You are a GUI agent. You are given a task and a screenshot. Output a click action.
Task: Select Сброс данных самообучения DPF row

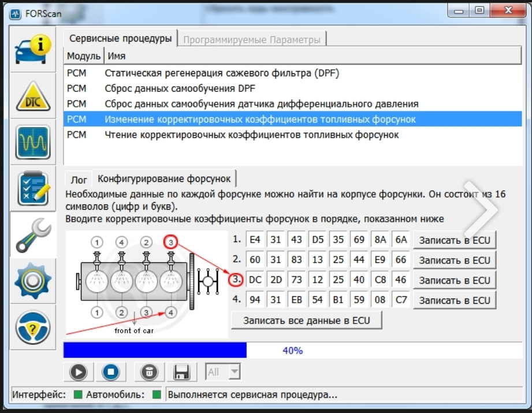[292, 88]
